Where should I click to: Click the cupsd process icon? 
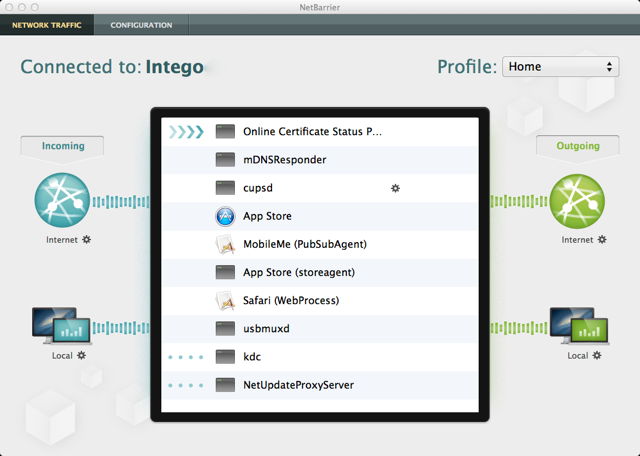(225, 188)
